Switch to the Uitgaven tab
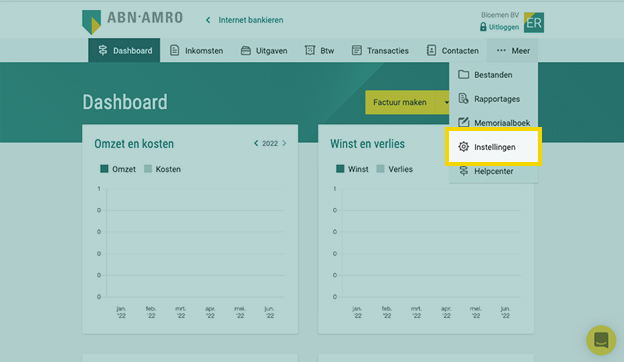624x362 pixels. point(264,51)
